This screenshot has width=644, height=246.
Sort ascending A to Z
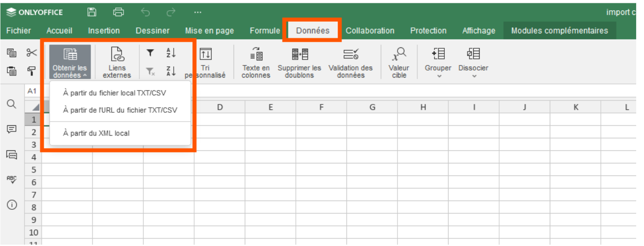pos(171,53)
